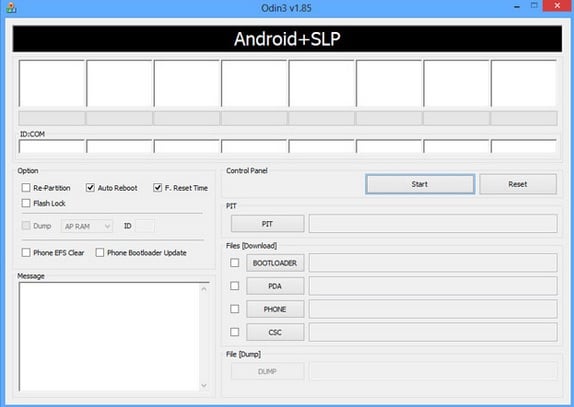The image size is (574, 407).
Task: Check the box beside BOOTLOADER button
Action: tap(235, 263)
